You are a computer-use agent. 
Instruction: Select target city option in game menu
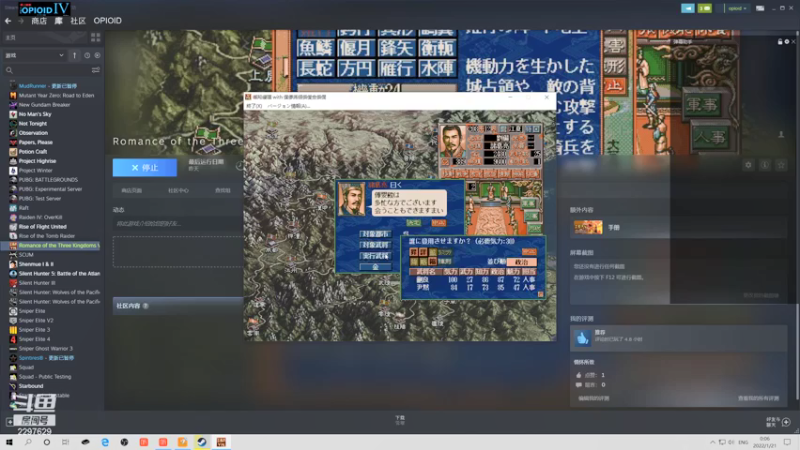375,234
